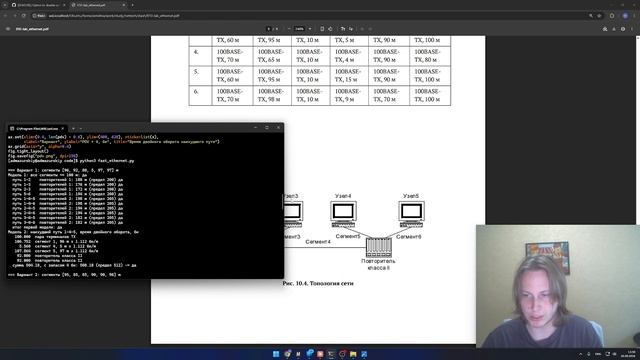This screenshot has width=640, height=360.
Task: Click the repeater device image in diagram
Action: click(x=379, y=247)
